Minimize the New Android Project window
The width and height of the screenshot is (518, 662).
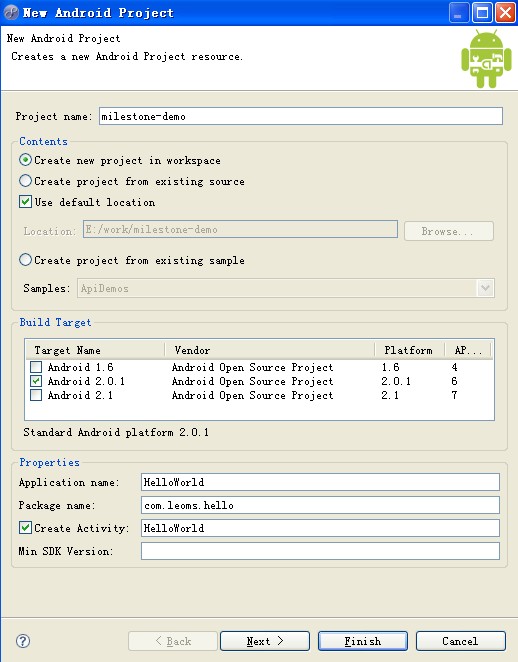pos(459,12)
